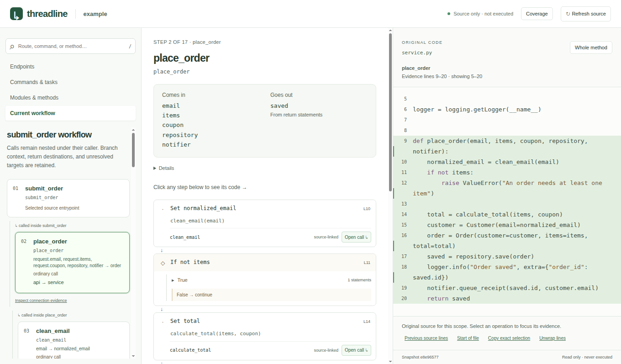
Task: Click the L11 line badge
Action: (x=367, y=263)
